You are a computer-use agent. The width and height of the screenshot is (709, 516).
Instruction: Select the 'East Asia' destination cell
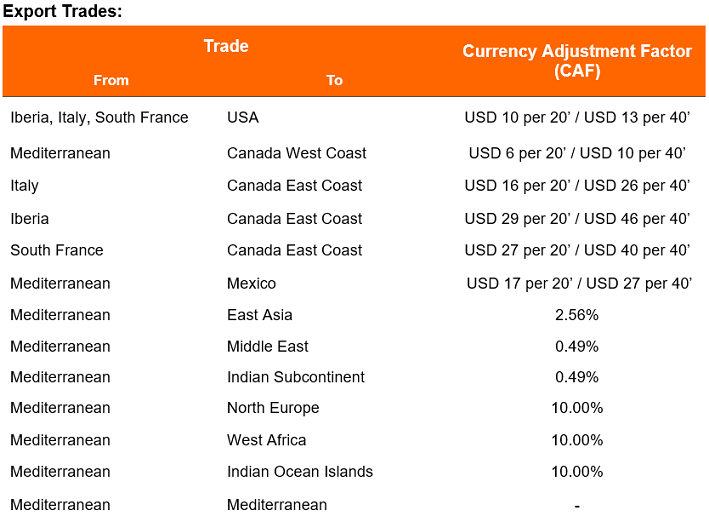point(260,315)
